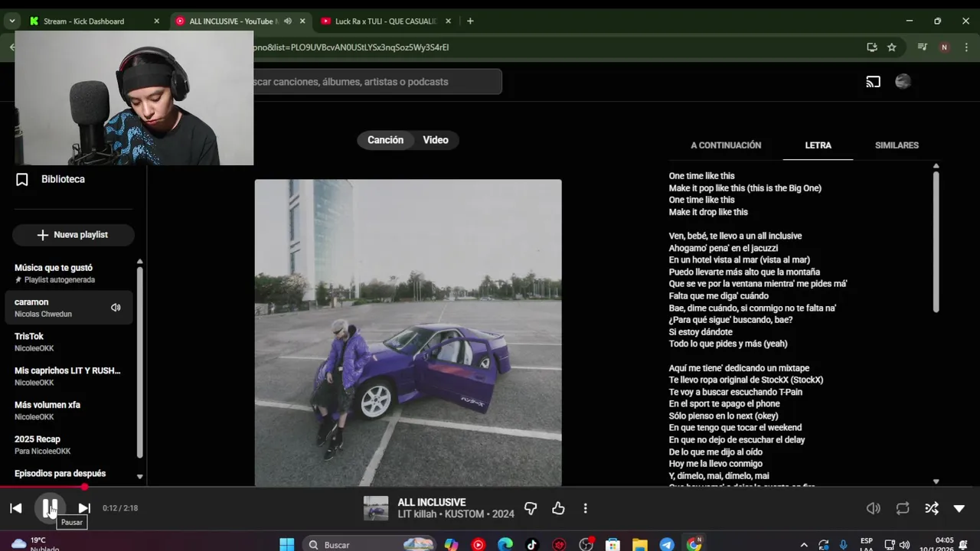Seek on the red song progress bar

tap(490, 487)
